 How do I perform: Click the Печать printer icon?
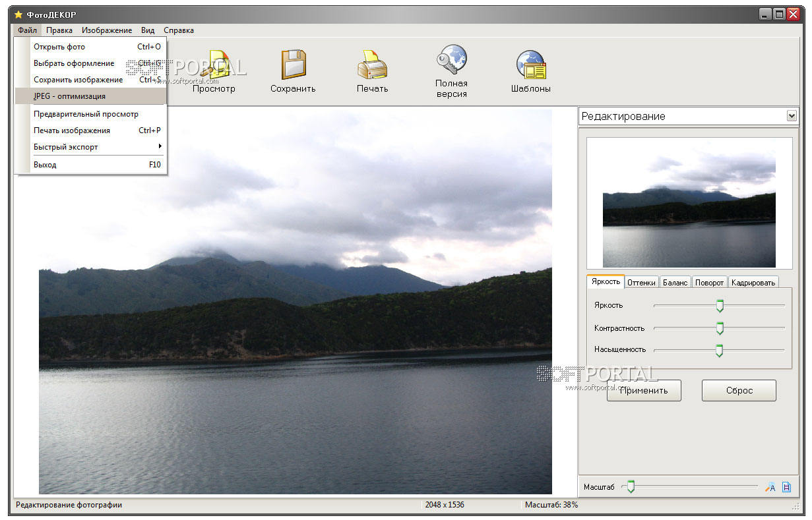(372, 65)
